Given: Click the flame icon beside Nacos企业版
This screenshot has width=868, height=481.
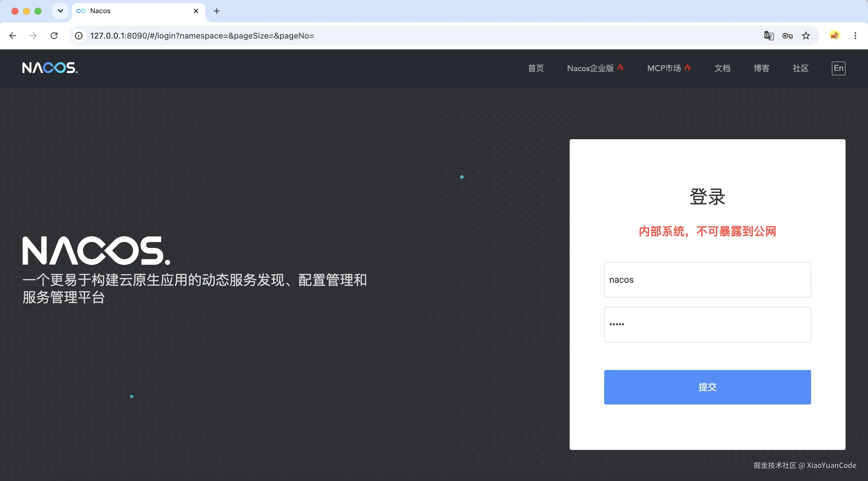Looking at the screenshot, I should pos(620,68).
